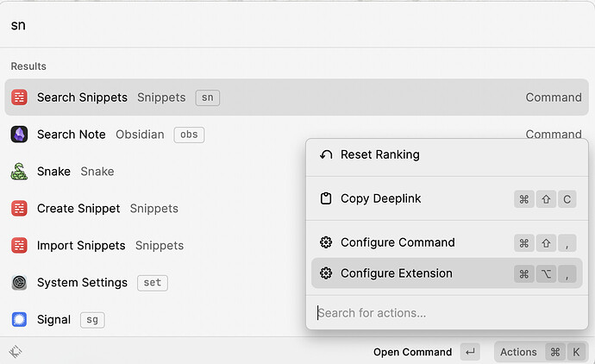
Task: Select the Search Note Obsidian result
Action: pyautogui.click(x=297, y=135)
